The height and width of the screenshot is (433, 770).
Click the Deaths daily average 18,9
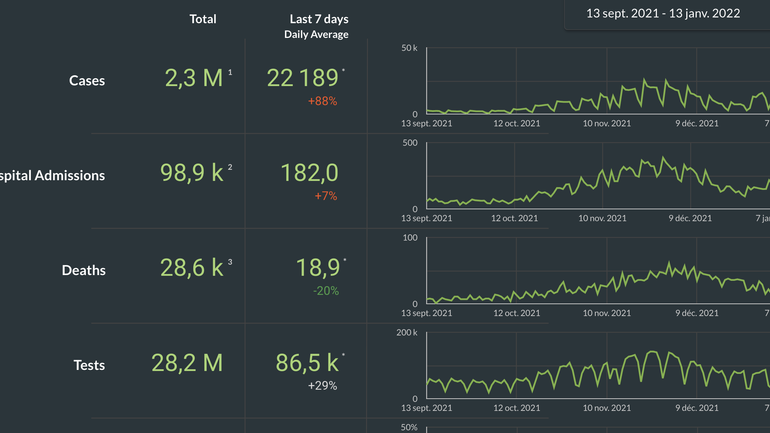pos(317,268)
